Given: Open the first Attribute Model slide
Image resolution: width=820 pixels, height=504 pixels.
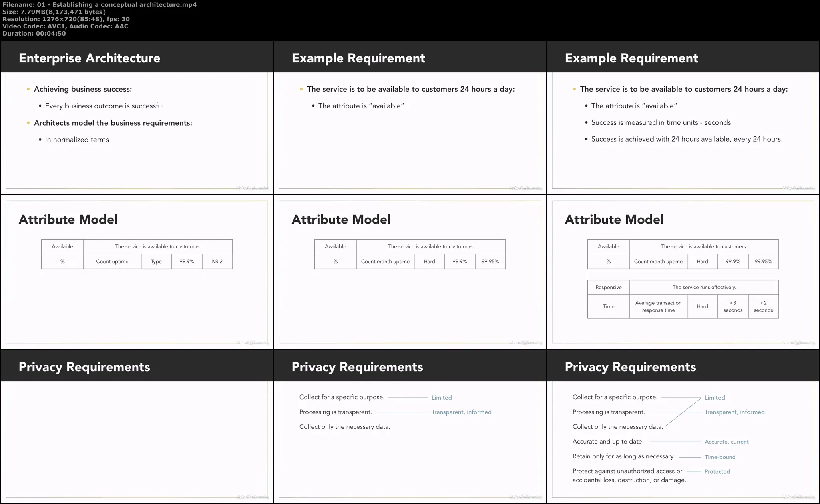Looking at the screenshot, I should point(136,272).
